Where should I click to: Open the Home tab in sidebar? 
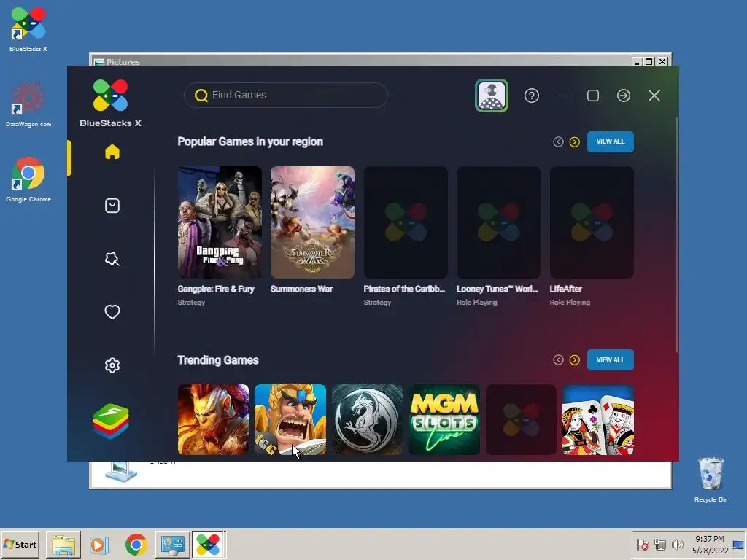coord(112,152)
